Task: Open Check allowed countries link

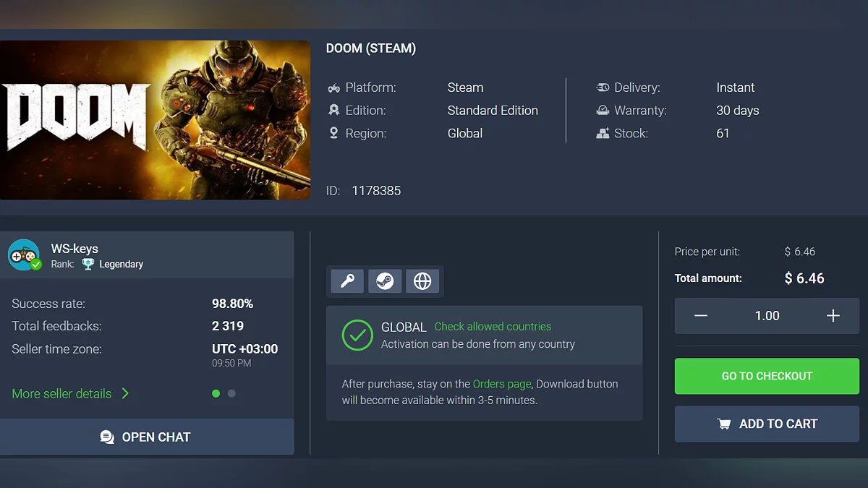Action: point(493,327)
